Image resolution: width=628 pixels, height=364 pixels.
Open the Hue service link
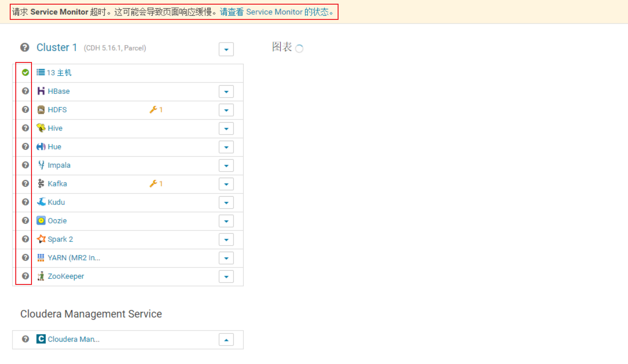(x=54, y=147)
